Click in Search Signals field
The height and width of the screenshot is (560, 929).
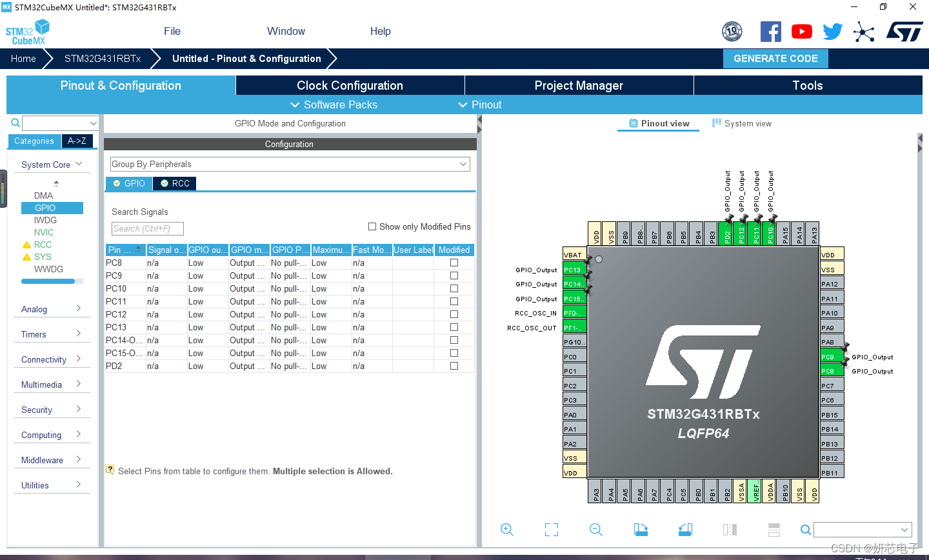[148, 228]
